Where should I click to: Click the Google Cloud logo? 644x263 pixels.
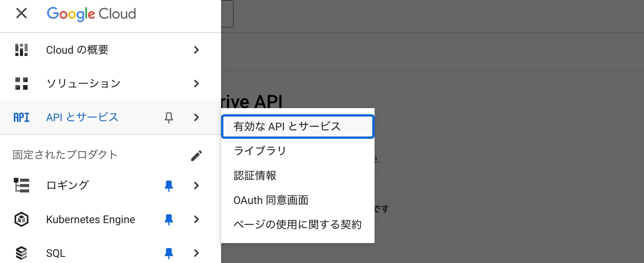coord(91,14)
